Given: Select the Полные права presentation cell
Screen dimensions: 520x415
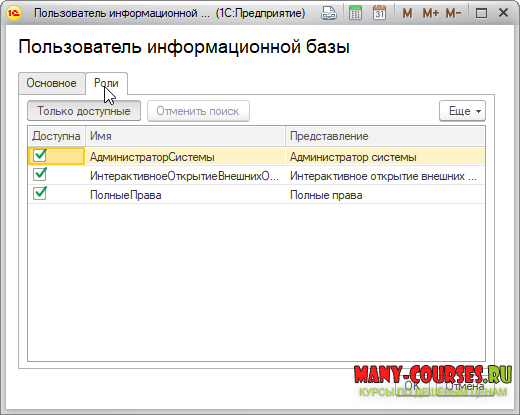Looking at the screenshot, I should tap(385, 195).
